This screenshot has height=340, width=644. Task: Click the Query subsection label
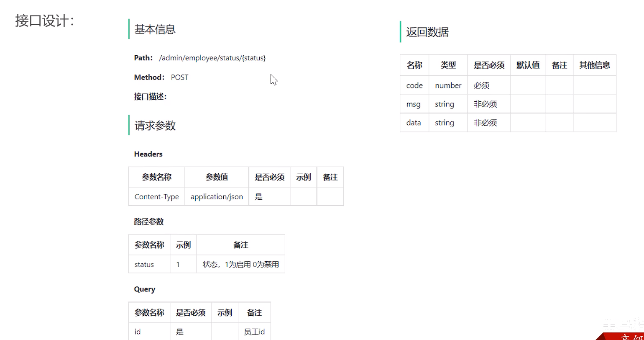144,289
